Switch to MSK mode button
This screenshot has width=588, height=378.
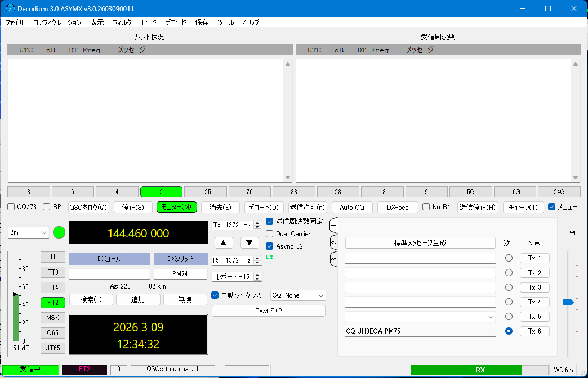tap(53, 318)
